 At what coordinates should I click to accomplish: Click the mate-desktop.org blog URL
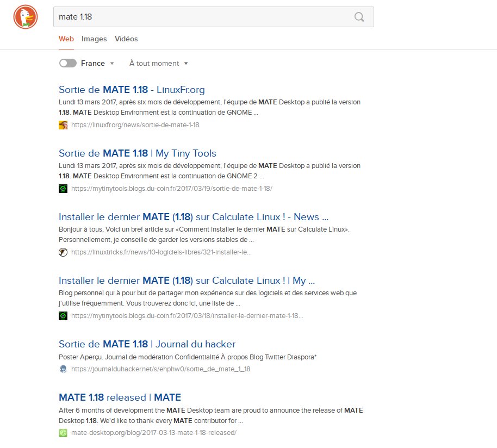pyautogui.click(x=154, y=433)
